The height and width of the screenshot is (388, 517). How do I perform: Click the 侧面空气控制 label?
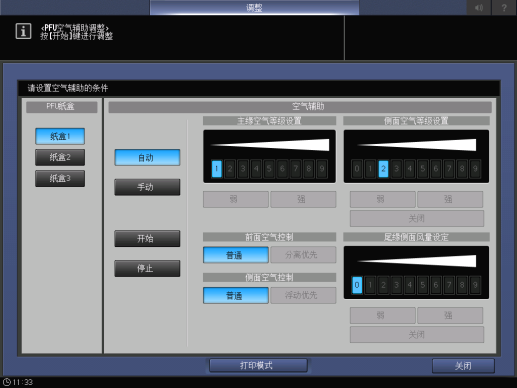pyautogui.click(x=269, y=277)
